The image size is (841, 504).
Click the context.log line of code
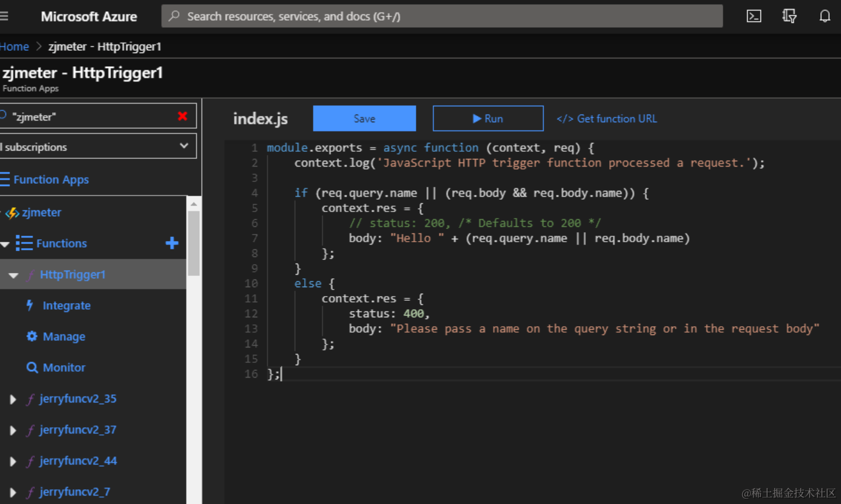point(529,162)
